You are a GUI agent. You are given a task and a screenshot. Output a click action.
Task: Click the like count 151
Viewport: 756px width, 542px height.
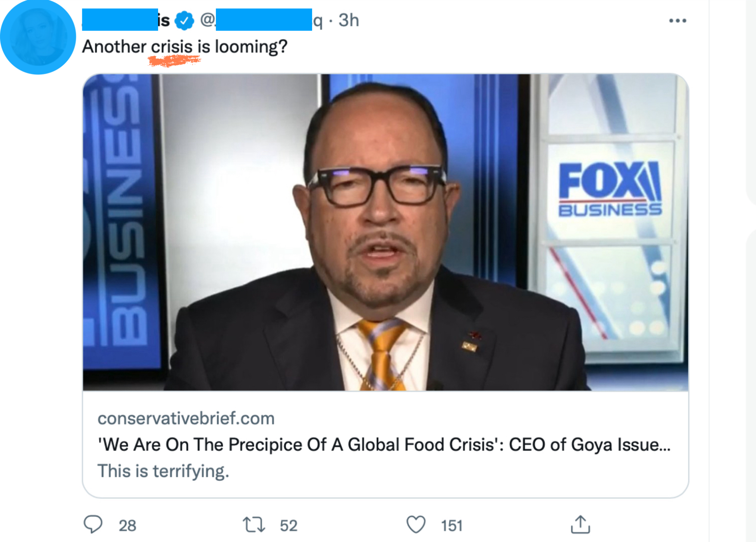(451, 526)
